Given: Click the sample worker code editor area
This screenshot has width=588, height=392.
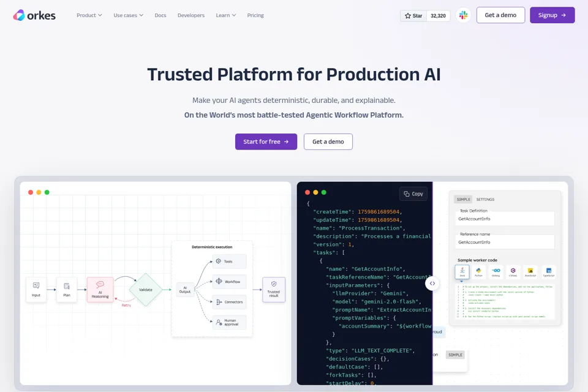Looking at the screenshot, I should [x=505, y=301].
